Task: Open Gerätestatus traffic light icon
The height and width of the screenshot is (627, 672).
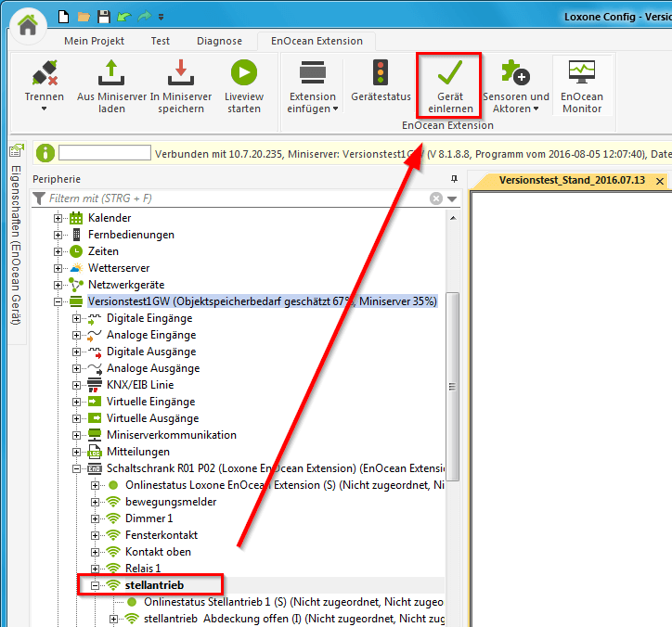Action: [381, 72]
